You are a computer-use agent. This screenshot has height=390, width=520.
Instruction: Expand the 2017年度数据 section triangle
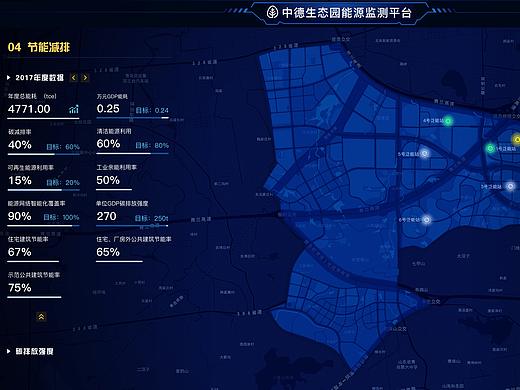pos(9,78)
